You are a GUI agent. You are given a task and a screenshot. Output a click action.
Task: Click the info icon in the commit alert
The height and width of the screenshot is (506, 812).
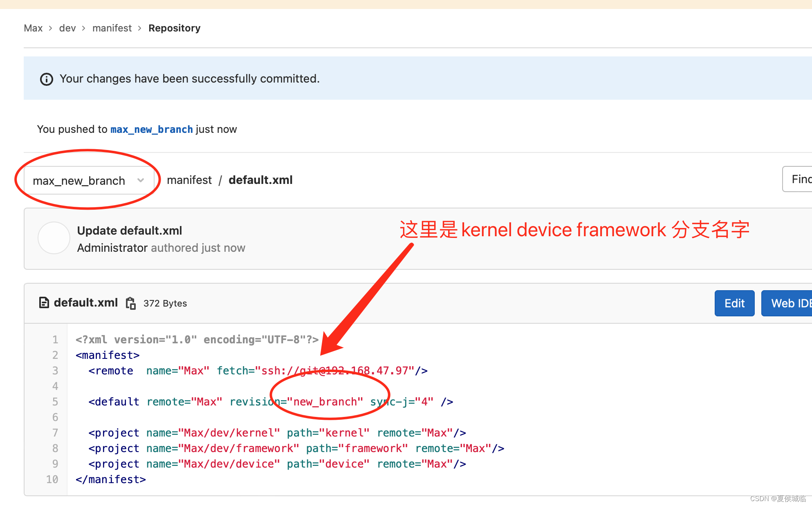(x=46, y=79)
